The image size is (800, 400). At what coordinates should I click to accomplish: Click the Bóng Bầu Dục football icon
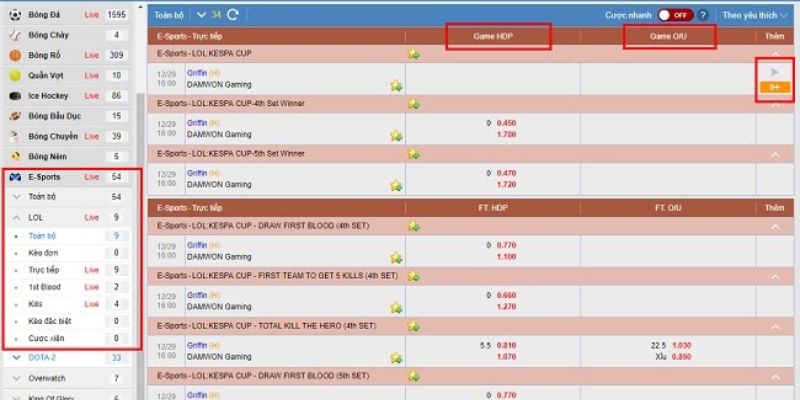[15, 116]
